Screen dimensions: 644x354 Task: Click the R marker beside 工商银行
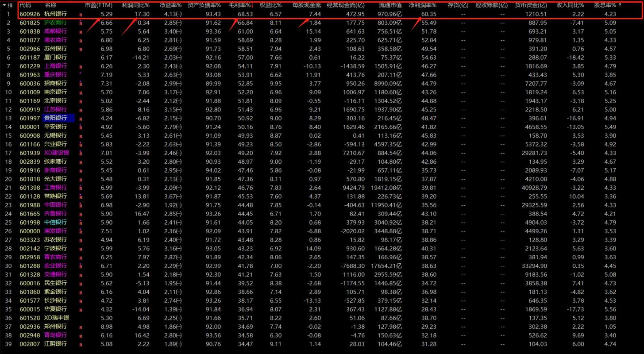[x=81, y=188]
